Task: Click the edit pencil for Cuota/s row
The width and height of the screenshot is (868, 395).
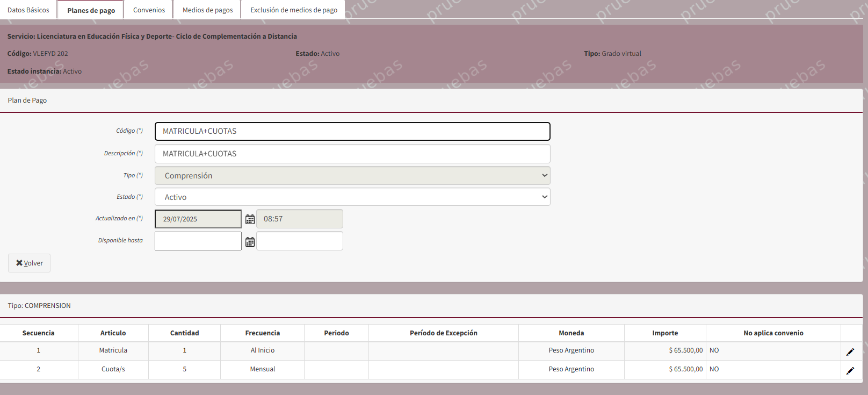Action: click(850, 371)
